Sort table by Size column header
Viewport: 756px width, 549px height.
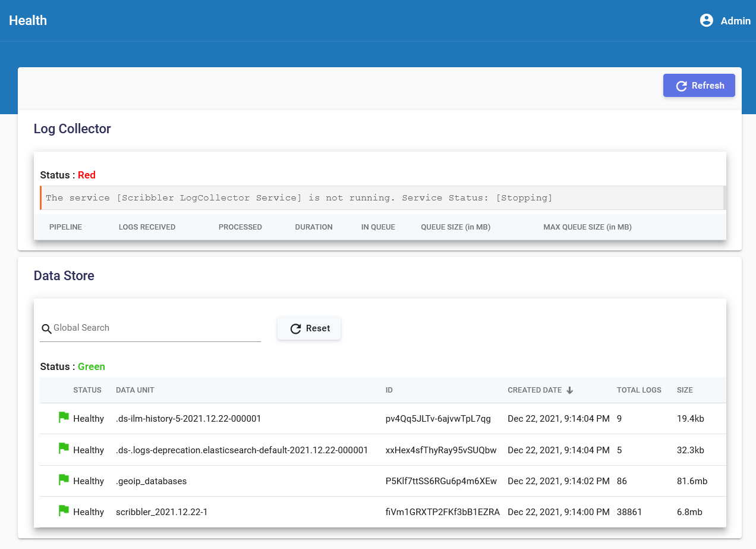coord(685,390)
